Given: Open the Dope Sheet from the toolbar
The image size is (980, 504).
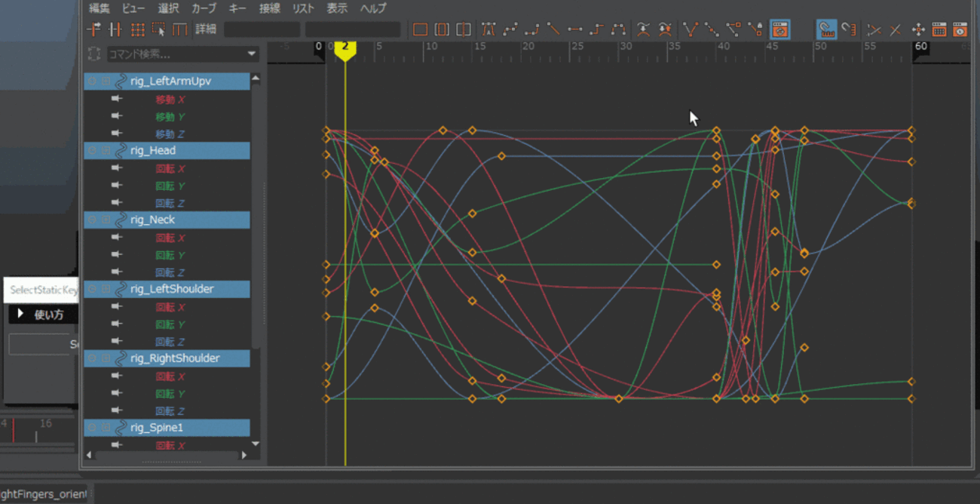Looking at the screenshot, I should coord(939,29).
